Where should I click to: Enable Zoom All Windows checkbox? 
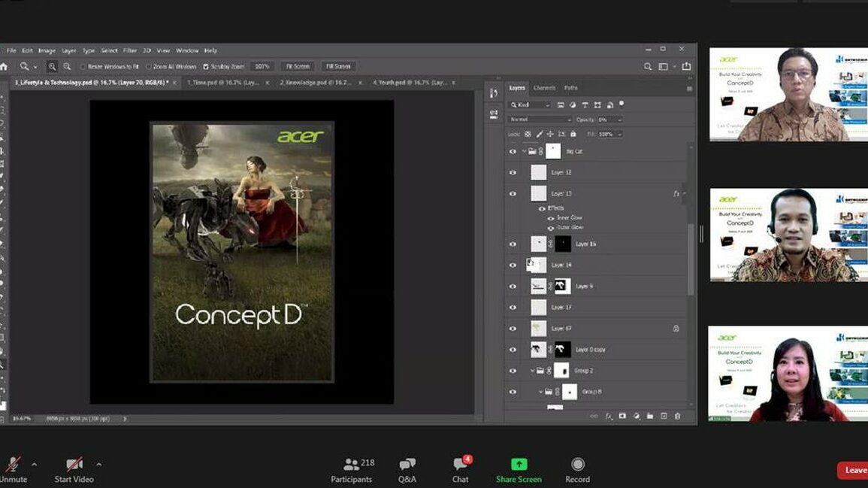coord(148,66)
